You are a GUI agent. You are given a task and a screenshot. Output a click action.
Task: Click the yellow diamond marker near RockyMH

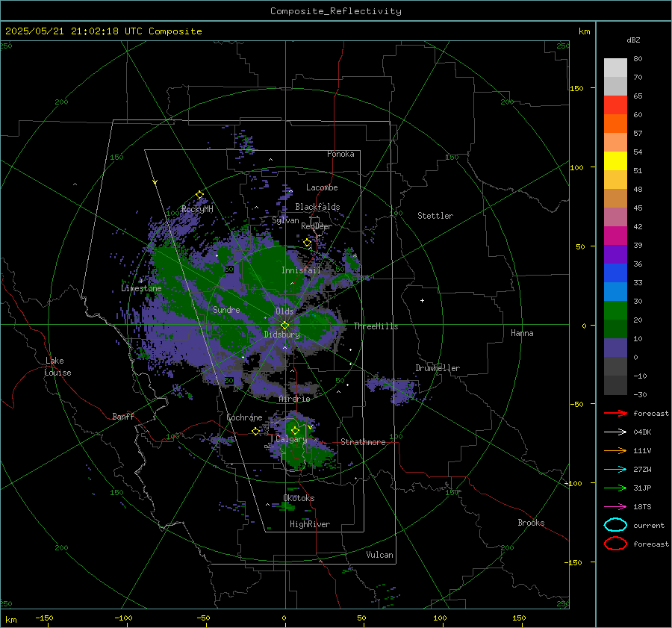click(x=199, y=195)
